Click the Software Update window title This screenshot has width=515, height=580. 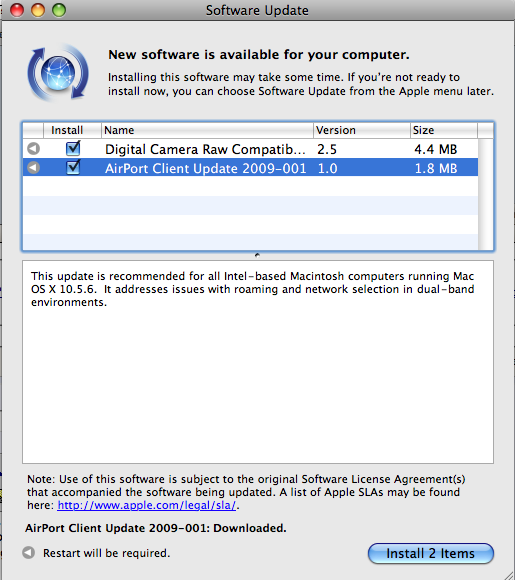point(257,10)
